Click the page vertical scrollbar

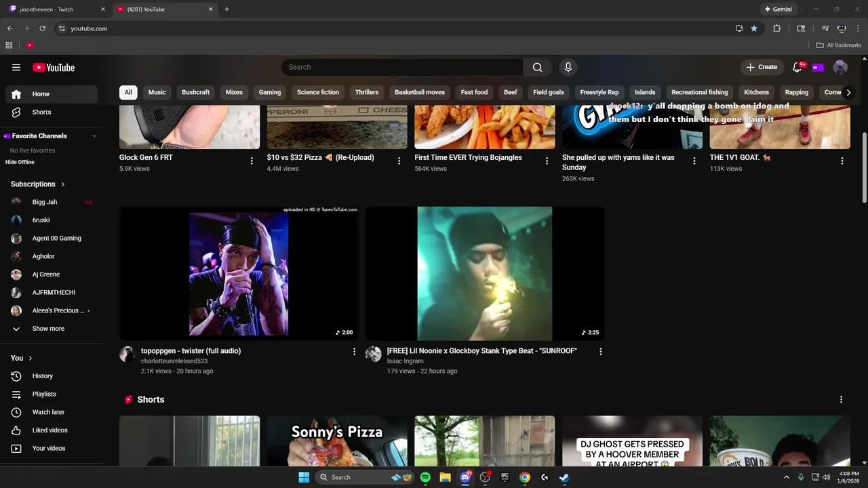(864, 168)
